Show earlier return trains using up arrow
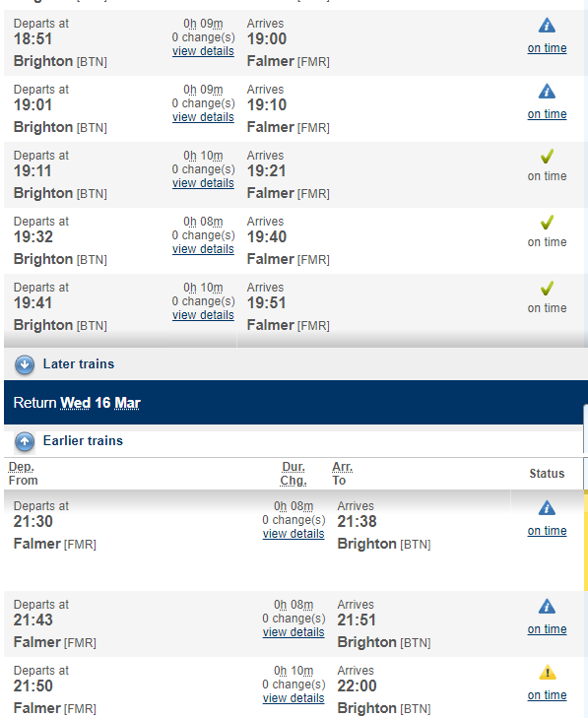 pyautogui.click(x=25, y=441)
